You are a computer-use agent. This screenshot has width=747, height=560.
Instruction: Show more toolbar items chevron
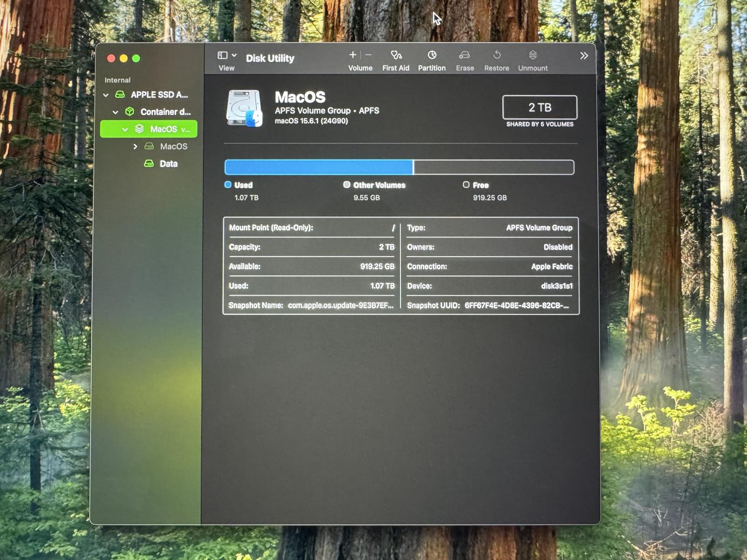point(584,55)
